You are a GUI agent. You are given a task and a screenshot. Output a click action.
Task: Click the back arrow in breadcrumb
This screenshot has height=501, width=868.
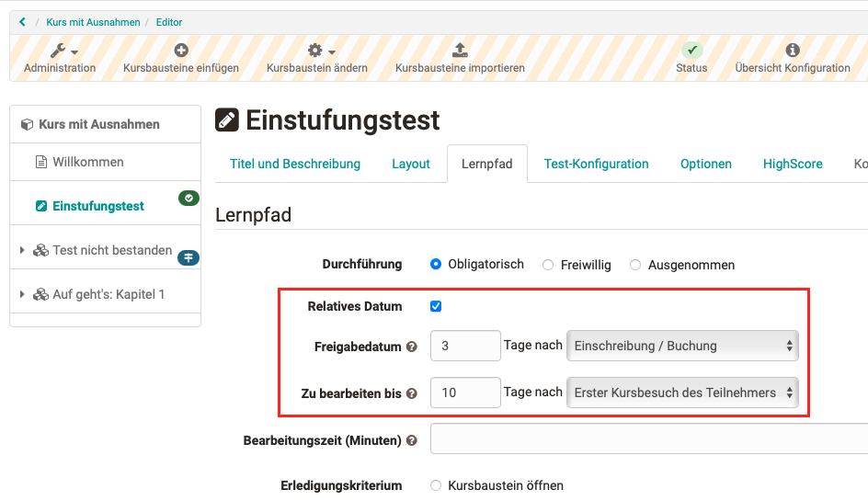pyautogui.click(x=22, y=22)
